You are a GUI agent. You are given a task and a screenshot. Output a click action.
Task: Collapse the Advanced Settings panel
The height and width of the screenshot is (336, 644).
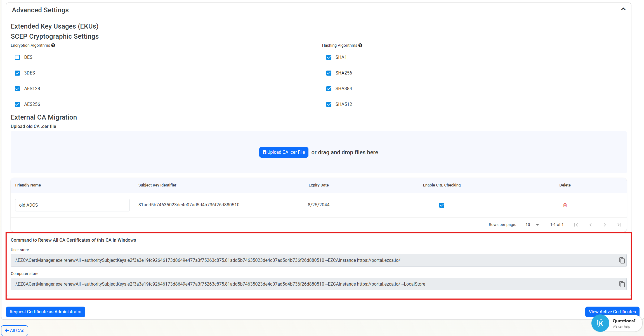tap(623, 9)
